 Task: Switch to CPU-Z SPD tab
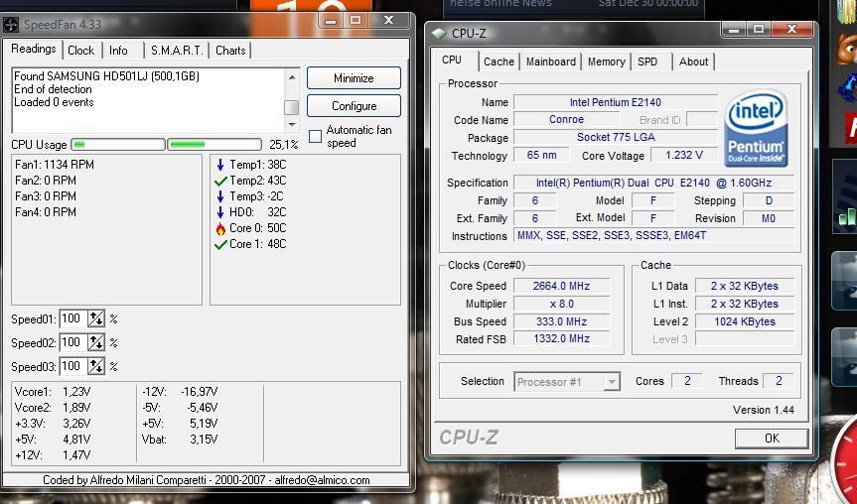pos(647,62)
